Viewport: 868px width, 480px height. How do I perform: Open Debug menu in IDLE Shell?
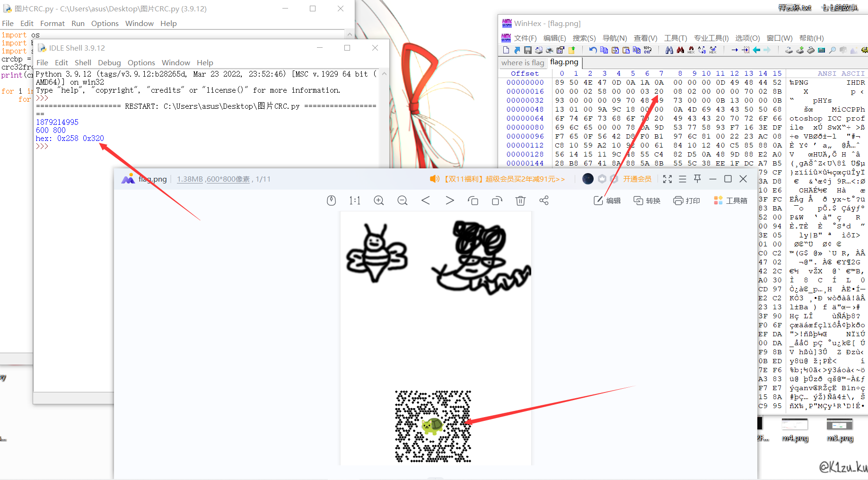click(109, 62)
